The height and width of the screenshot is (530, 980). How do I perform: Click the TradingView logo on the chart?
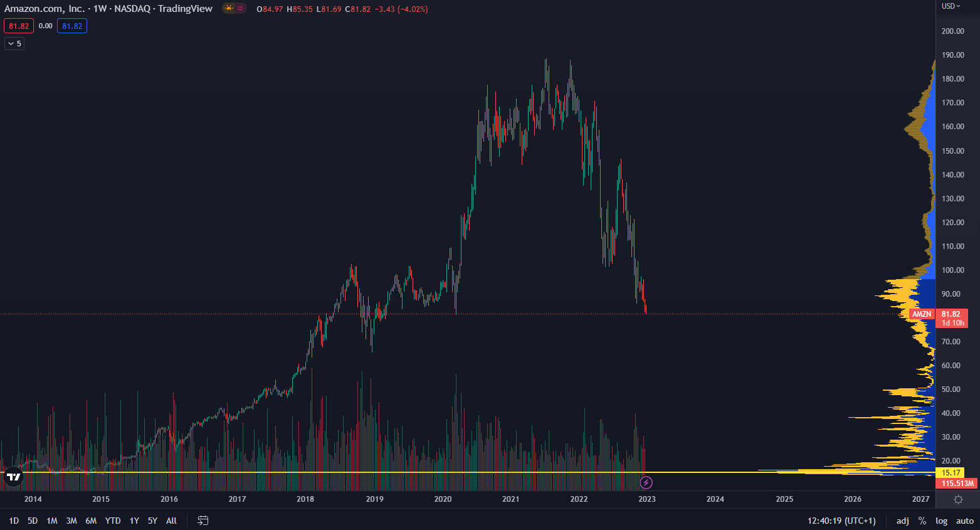13,477
